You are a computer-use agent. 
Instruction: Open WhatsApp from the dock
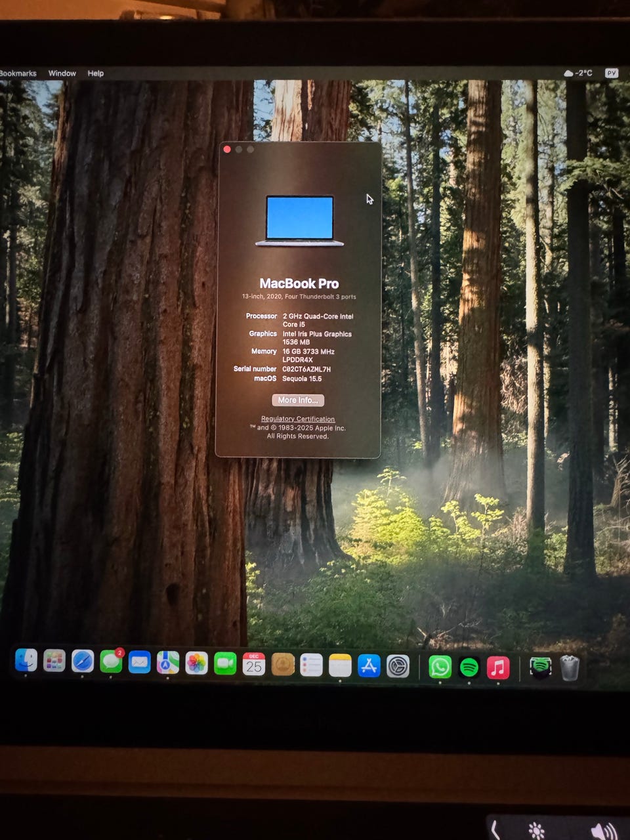point(440,667)
